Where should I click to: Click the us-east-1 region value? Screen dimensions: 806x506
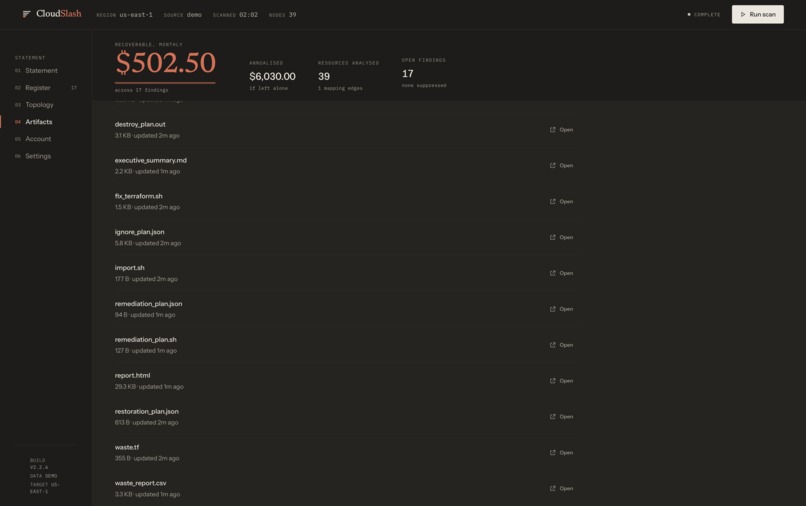click(136, 15)
